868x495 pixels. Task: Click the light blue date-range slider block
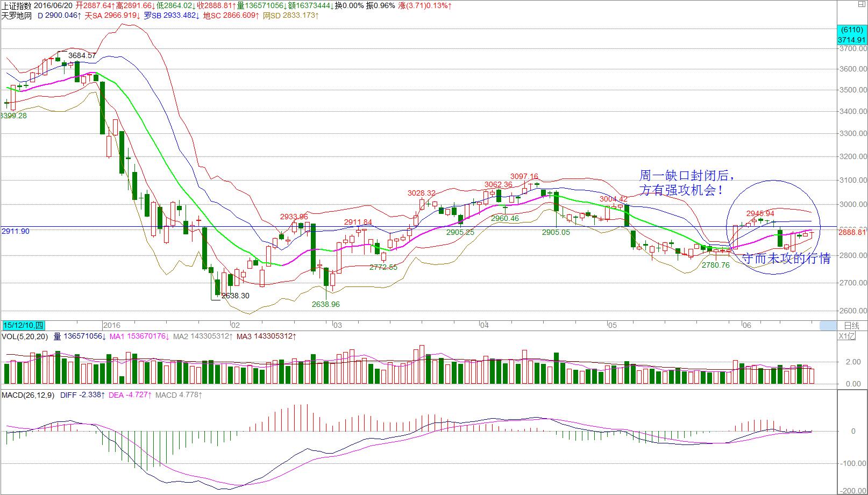[x=828, y=325]
